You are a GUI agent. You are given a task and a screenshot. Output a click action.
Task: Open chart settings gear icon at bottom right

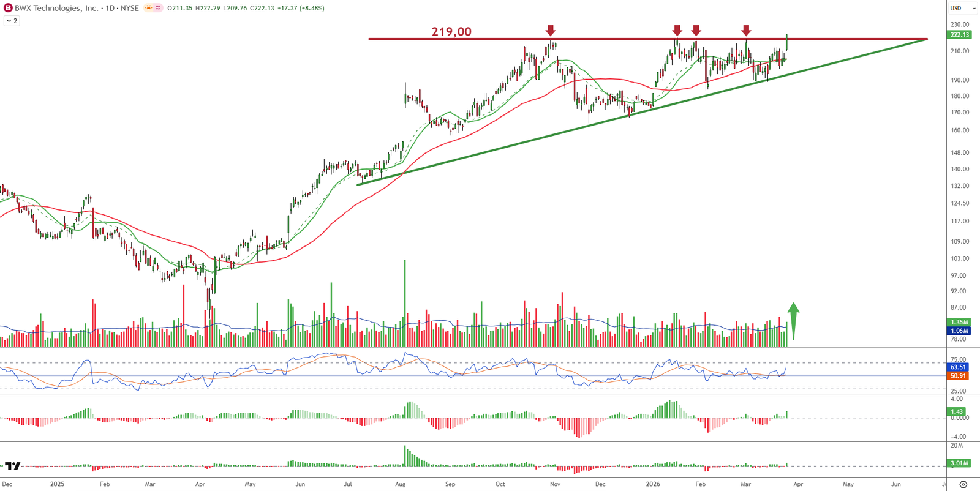point(963,484)
